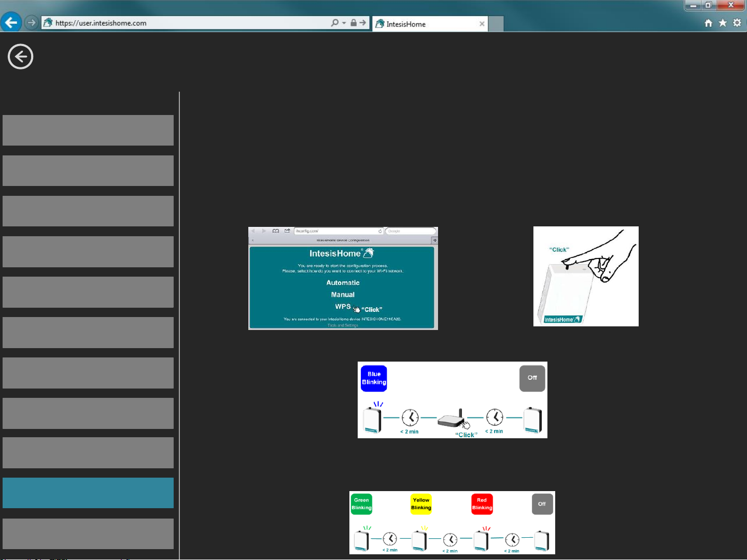Click the page's circled back arrow
This screenshot has width=747, height=560.
[21, 56]
